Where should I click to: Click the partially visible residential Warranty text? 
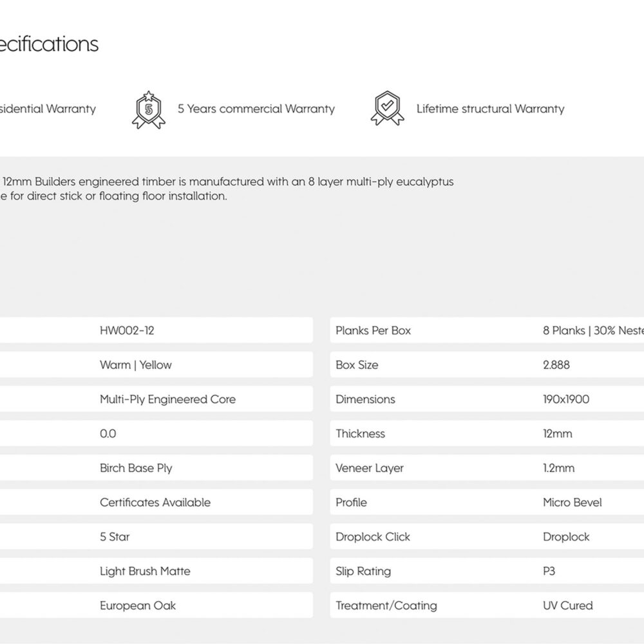pyautogui.click(x=48, y=109)
